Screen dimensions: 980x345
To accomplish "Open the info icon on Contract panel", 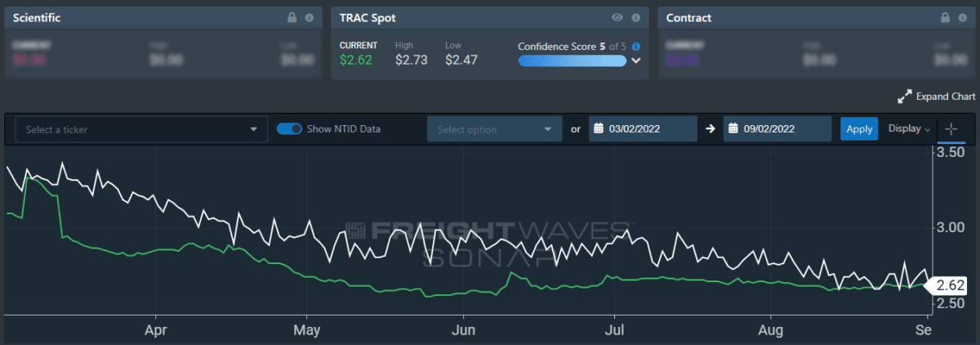I will tap(962, 17).
